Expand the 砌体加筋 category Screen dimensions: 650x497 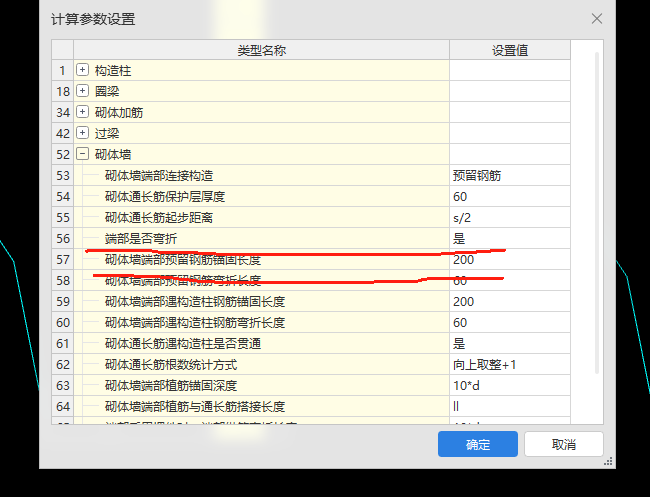(82, 112)
